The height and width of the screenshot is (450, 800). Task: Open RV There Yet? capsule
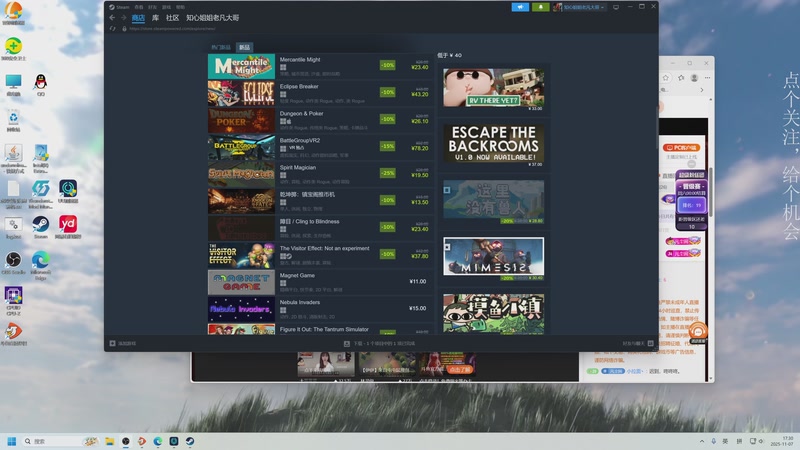tap(493, 88)
